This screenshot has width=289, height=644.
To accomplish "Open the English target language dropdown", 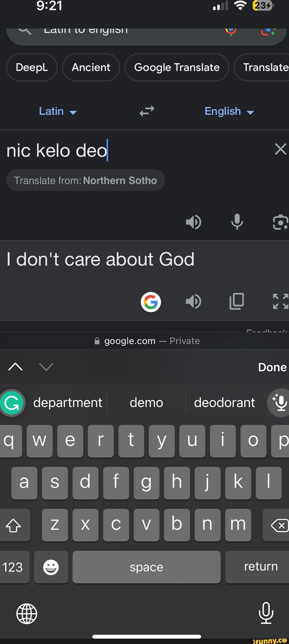I will click(x=229, y=111).
